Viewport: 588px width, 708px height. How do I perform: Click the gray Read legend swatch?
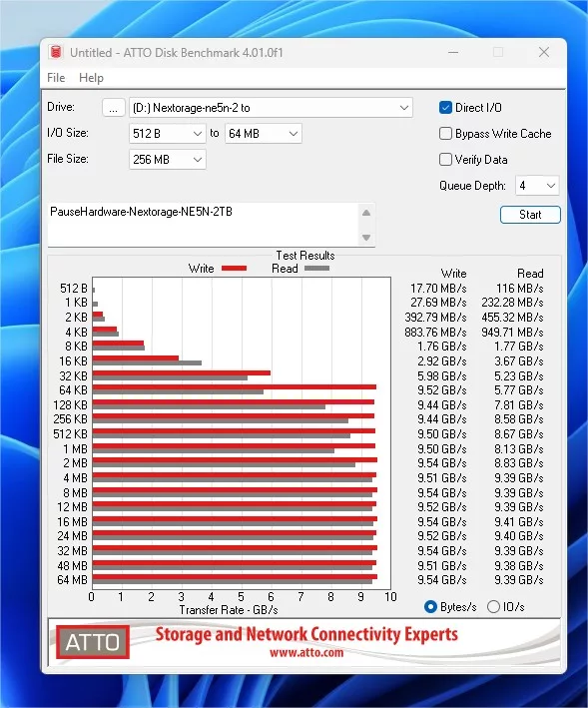[x=317, y=269]
